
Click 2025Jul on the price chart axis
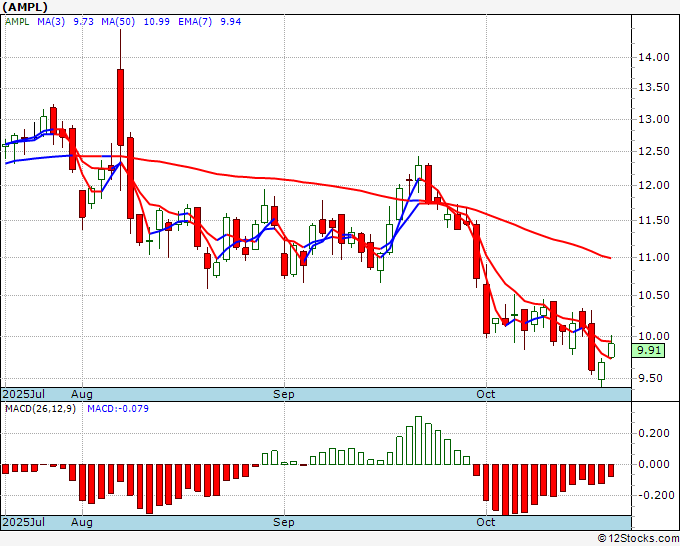pos(23,394)
